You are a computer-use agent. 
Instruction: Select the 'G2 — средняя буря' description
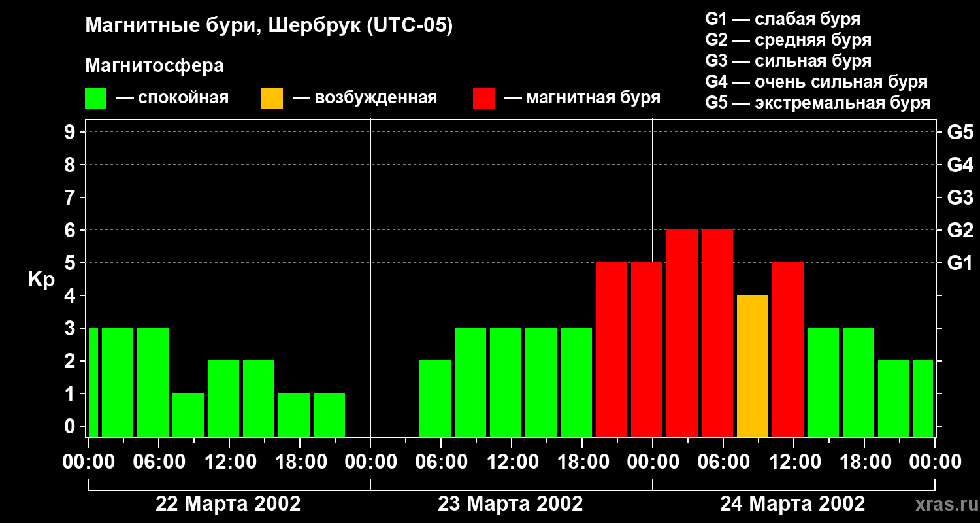click(788, 40)
